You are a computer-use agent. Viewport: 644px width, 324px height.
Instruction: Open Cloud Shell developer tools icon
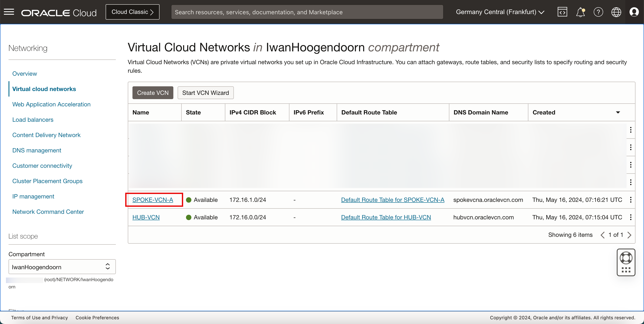[x=562, y=12]
